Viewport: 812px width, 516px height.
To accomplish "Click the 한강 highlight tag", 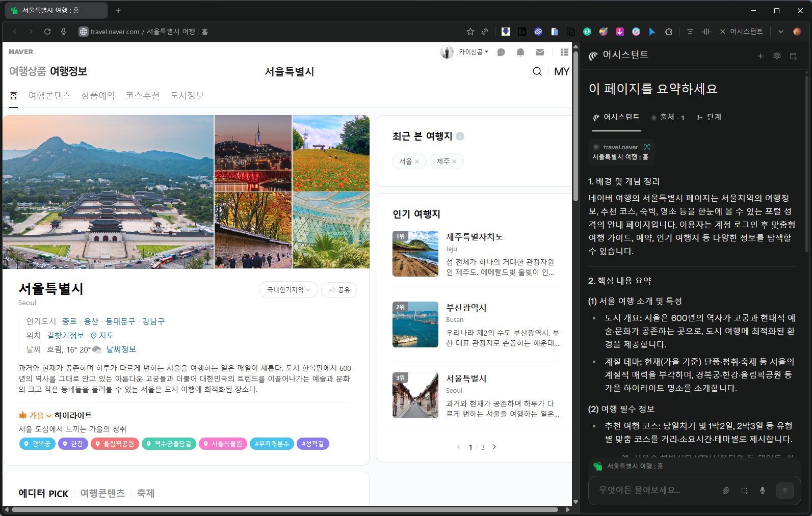I will [73, 444].
